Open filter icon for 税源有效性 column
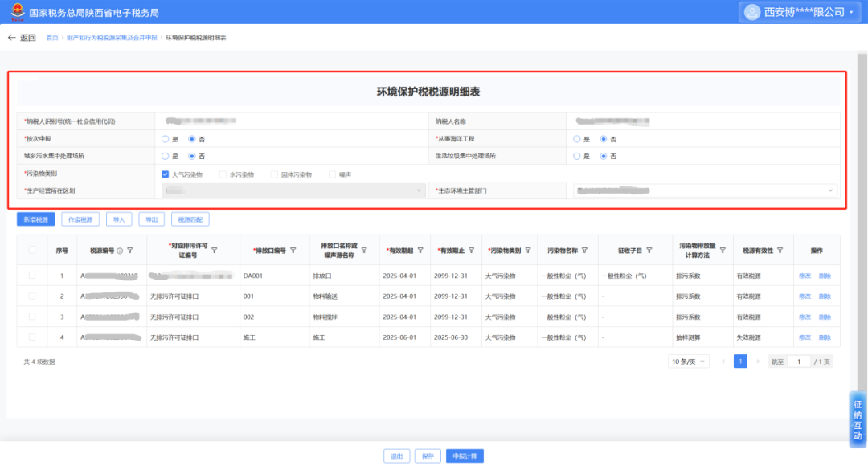The image size is (868, 466). pyautogui.click(x=780, y=251)
